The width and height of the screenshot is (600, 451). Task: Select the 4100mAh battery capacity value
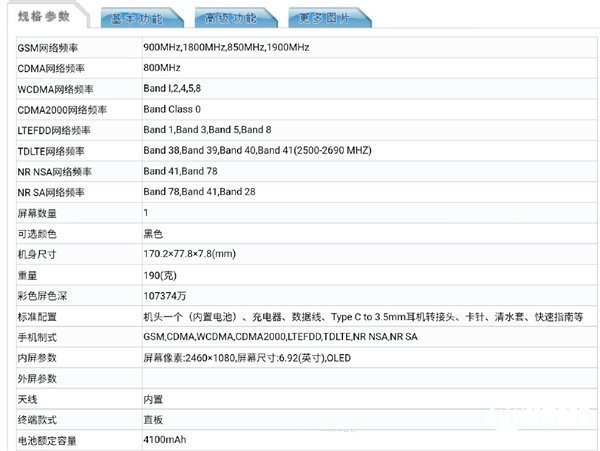coord(165,440)
